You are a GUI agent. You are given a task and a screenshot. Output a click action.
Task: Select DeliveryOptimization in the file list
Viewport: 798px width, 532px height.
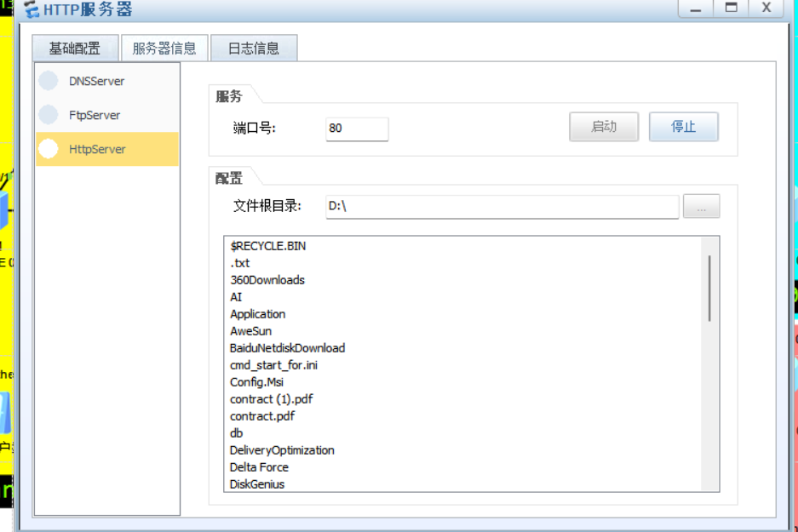[x=282, y=450]
